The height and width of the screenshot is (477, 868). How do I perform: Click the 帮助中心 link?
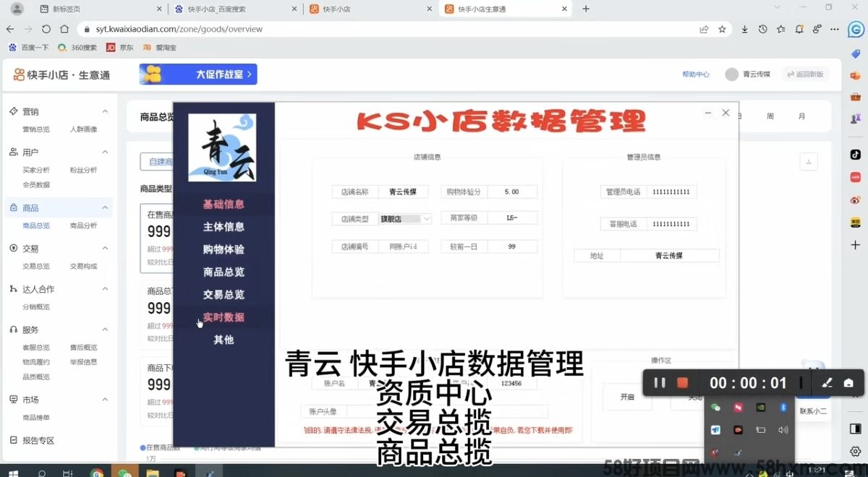coord(695,74)
